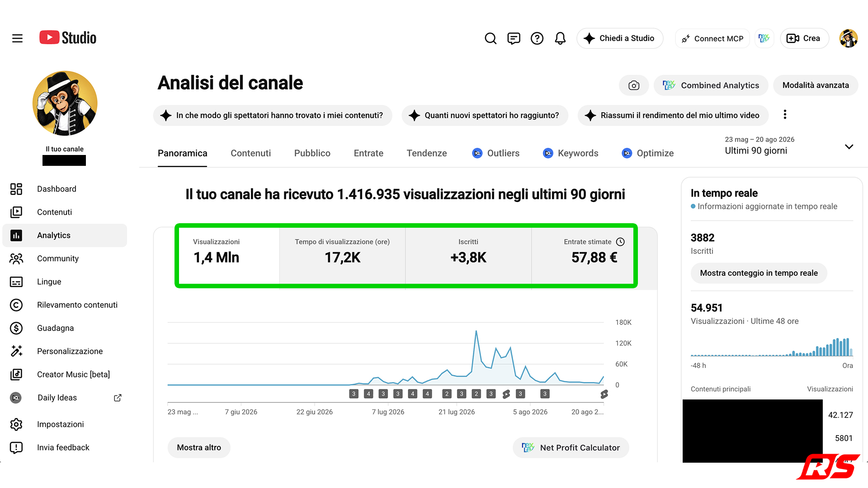Click the vidIQ icon next to Connect MCP
868x488 pixels.
[x=764, y=38]
